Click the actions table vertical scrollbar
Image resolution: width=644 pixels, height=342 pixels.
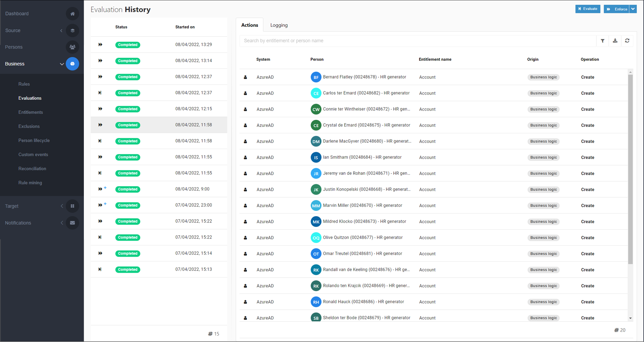630,168
